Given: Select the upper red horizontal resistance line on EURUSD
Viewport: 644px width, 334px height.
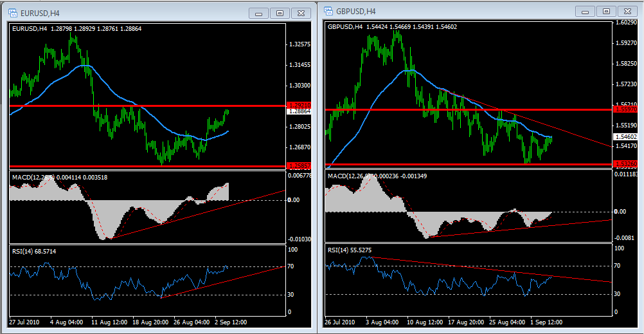Looking at the screenshot, I should [x=147, y=106].
